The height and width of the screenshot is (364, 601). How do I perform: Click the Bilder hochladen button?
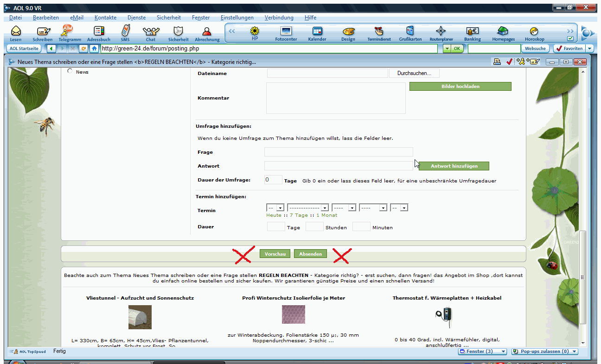click(460, 87)
